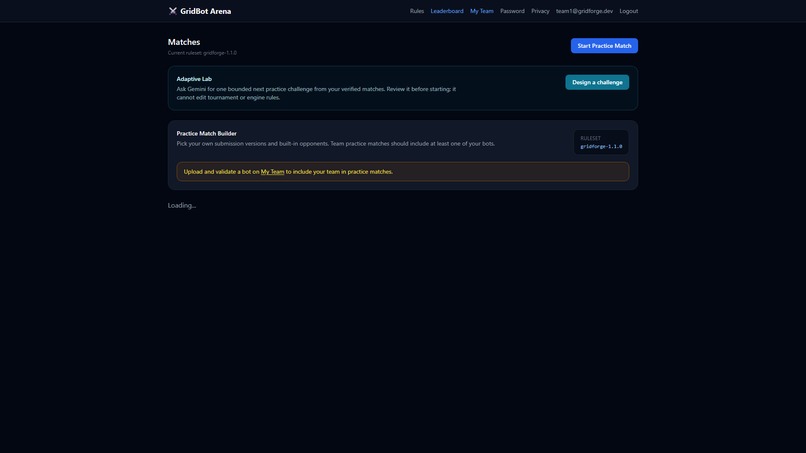Screen dimensions: 806x453
Task: Open the Rules page
Action: point(417,11)
